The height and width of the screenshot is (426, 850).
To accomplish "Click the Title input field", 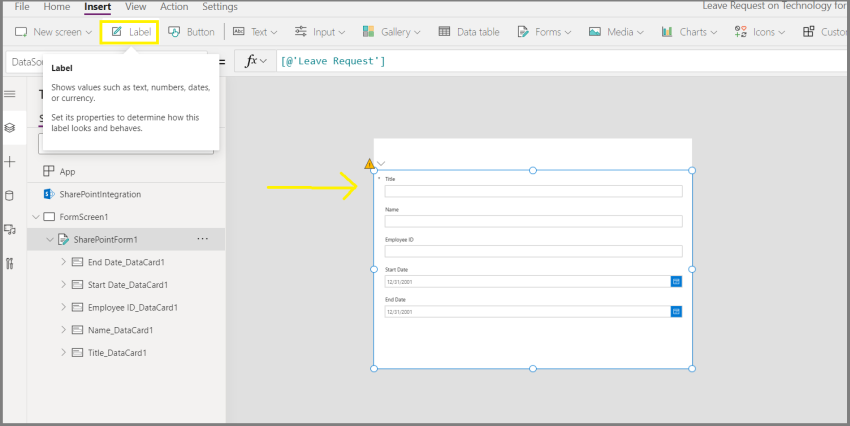I will coord(533,191).
